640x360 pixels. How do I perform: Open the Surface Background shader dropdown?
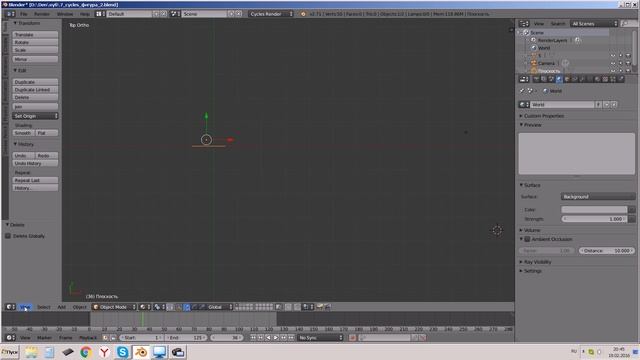598,197
